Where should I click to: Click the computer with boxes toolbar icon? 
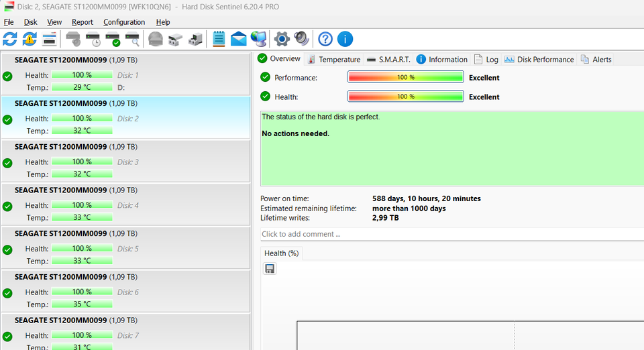[x=195, y=39]
